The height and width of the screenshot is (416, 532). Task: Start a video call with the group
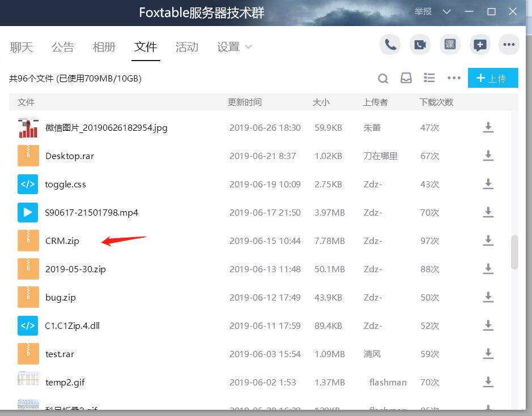[x=420, y=44]
